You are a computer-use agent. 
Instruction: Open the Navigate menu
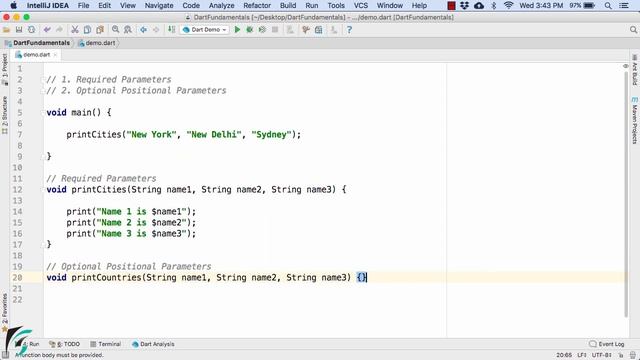tap(159, 5)
